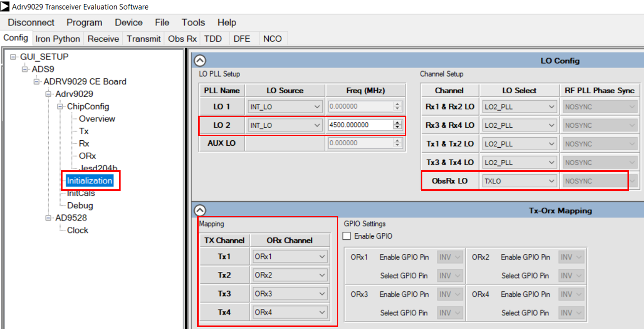Open the Disconnect menu

31,23
